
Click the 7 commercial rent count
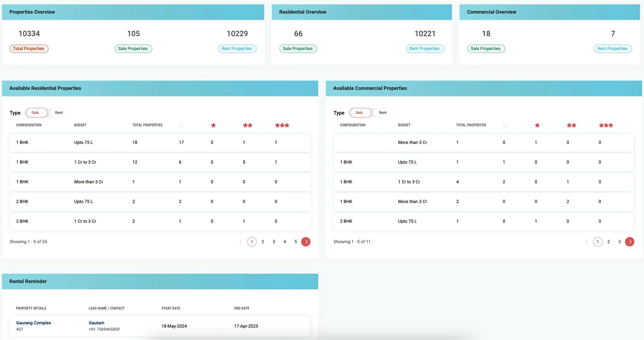coord(613,34)
